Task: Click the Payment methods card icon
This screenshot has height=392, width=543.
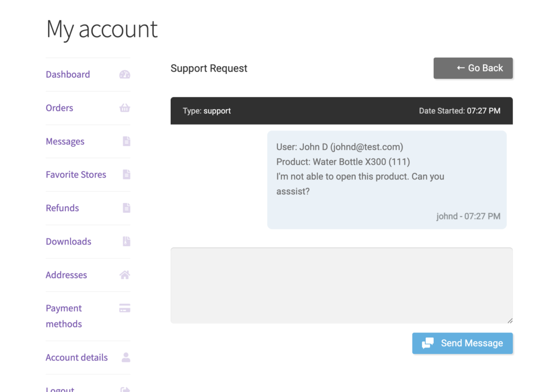Action: (x=125, y=308)
